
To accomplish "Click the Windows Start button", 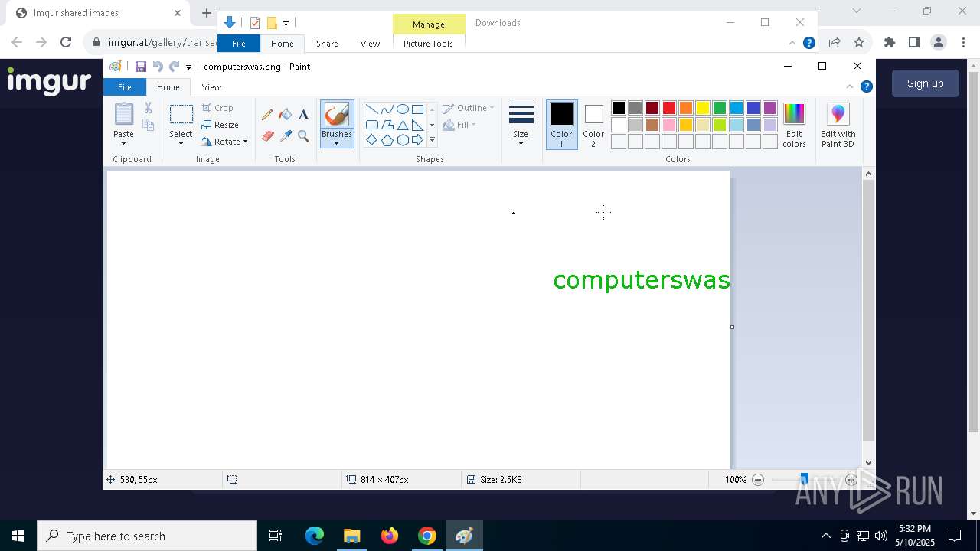I will click(x=18, y=536).
